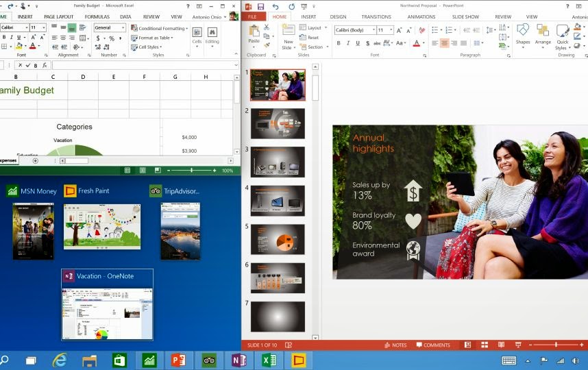Switch to TRANSITIONS tab in PowerPoint
This screenshot has height=370, width=588.
tap(376, 17)
